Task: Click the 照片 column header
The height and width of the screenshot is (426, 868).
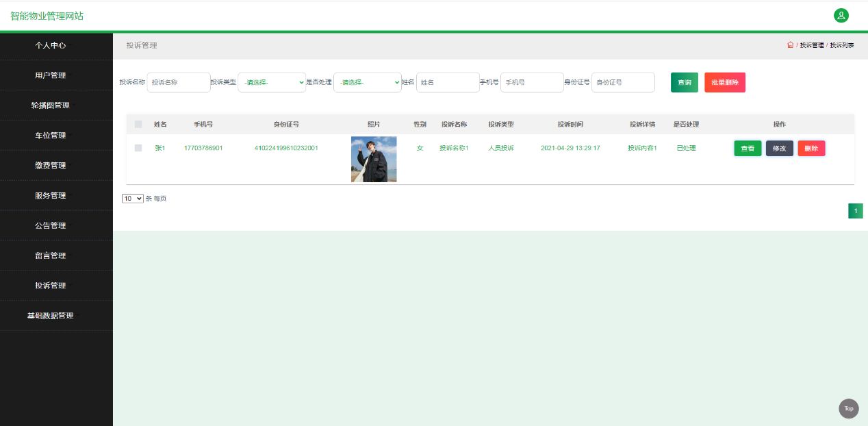Action: pyautogui.click(x=374, y=125)
